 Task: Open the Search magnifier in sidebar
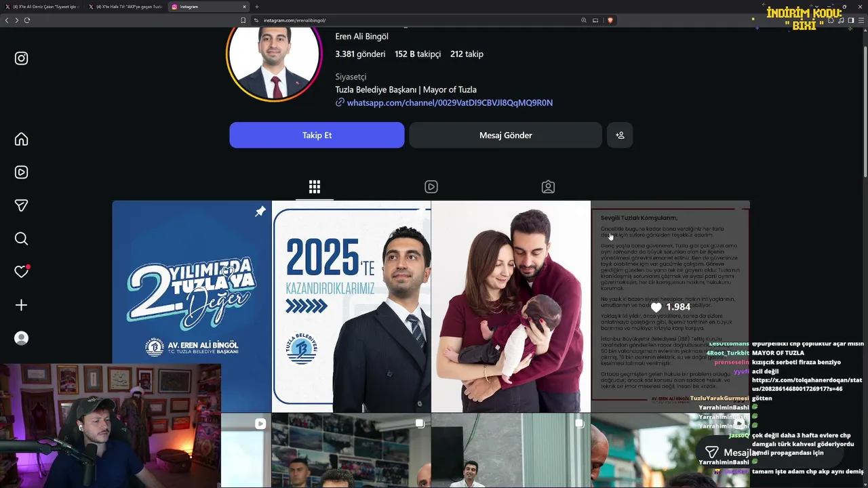22,239
